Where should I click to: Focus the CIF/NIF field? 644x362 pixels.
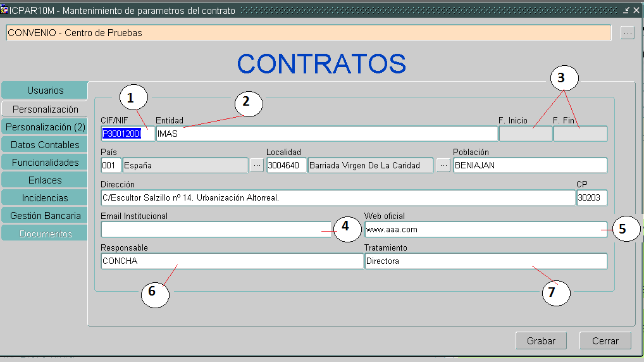point(127,134)
